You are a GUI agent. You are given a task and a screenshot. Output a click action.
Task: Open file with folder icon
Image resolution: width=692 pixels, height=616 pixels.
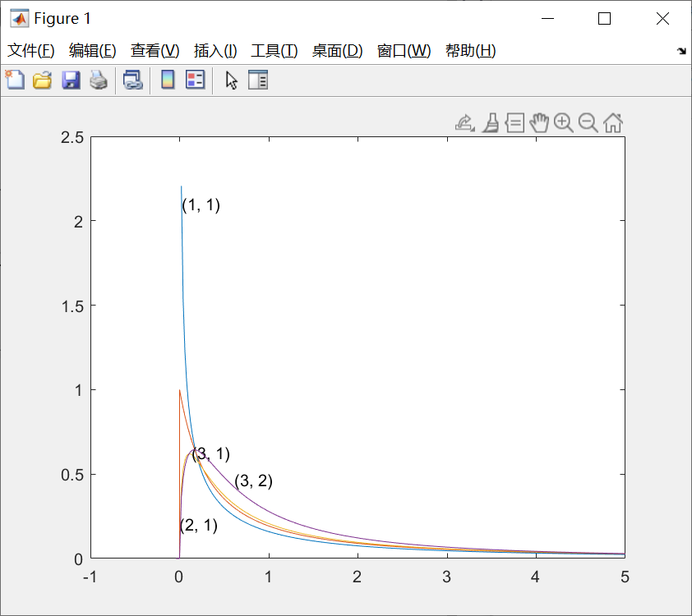(x=43, y=80)
